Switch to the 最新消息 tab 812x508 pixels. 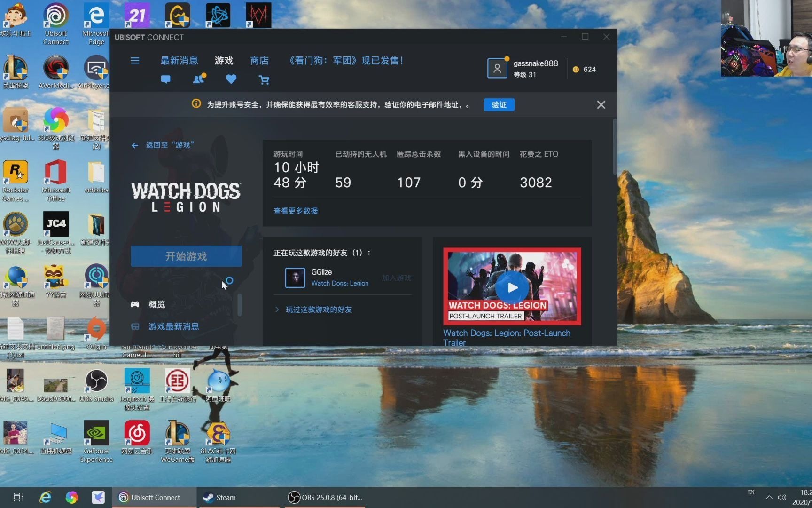[x=179, y=61]
